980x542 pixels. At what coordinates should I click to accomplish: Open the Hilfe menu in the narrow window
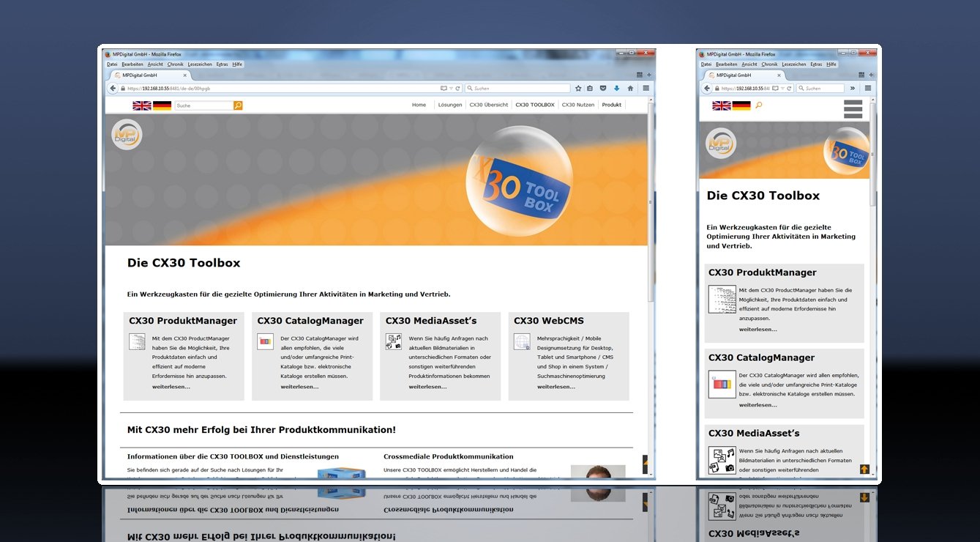point(831,64)
